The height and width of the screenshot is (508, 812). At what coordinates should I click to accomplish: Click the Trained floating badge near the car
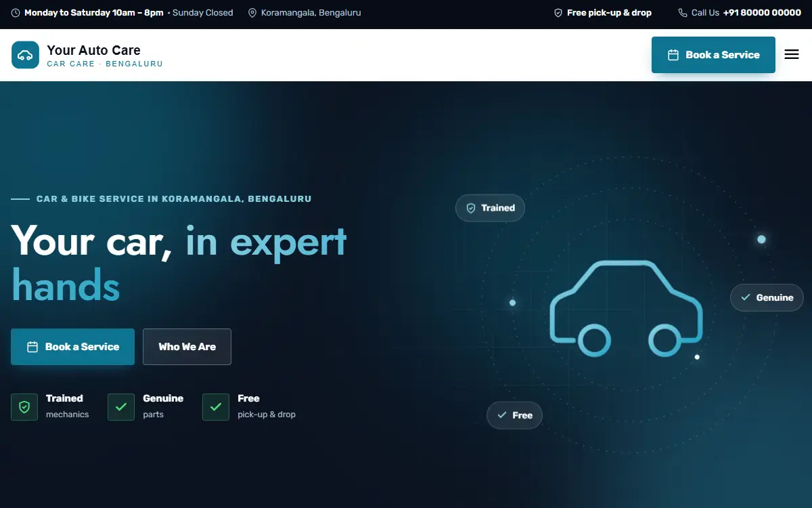490,208
